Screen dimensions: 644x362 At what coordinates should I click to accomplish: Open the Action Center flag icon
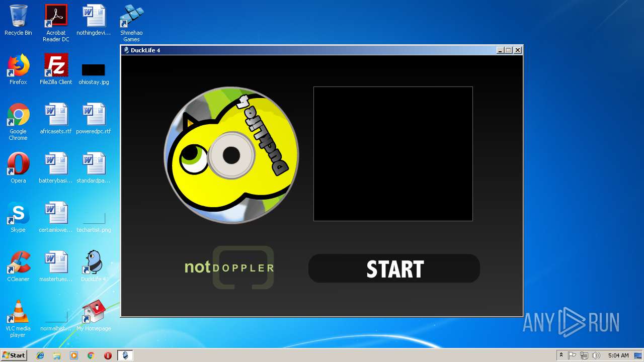click(x=572, y=355)
